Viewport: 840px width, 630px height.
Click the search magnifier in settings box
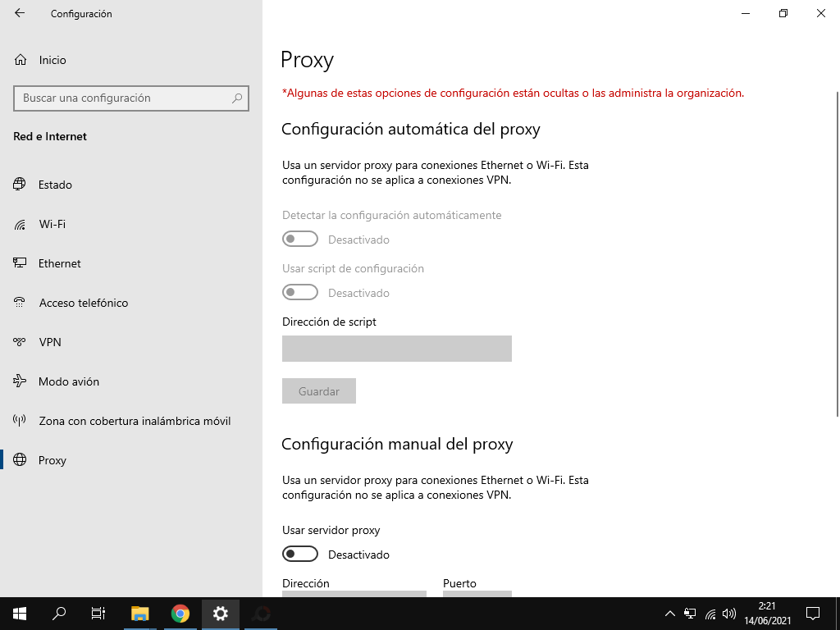(x=237, y=98)
